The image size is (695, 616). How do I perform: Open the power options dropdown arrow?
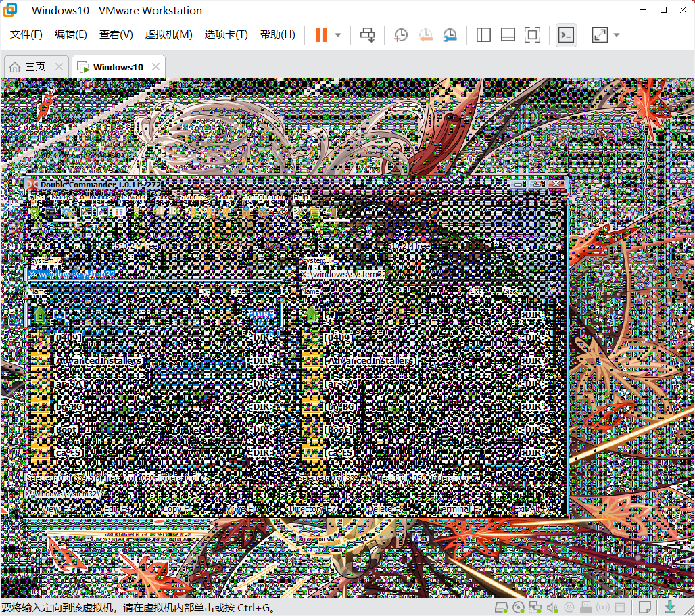pos(338,34)
